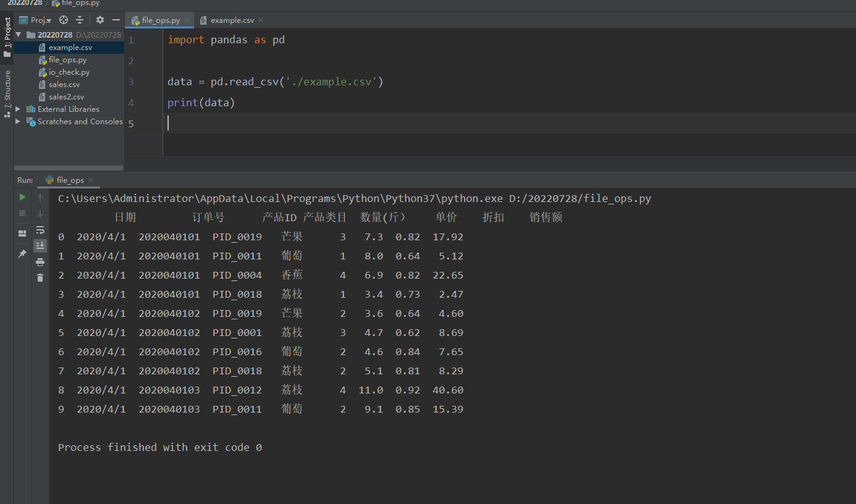This screenshot has height=504, width=856.
Task: Switch to the example.csv editor tab
Action: click(x=232, y=20)
